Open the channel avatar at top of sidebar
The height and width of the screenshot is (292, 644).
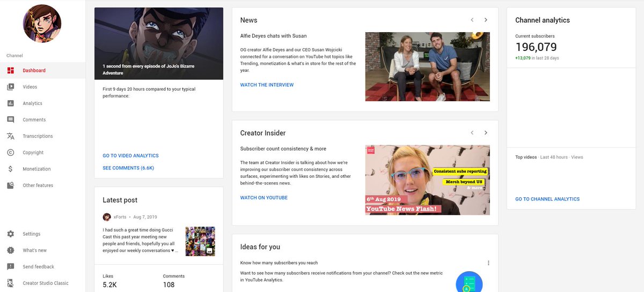point(42,24)
